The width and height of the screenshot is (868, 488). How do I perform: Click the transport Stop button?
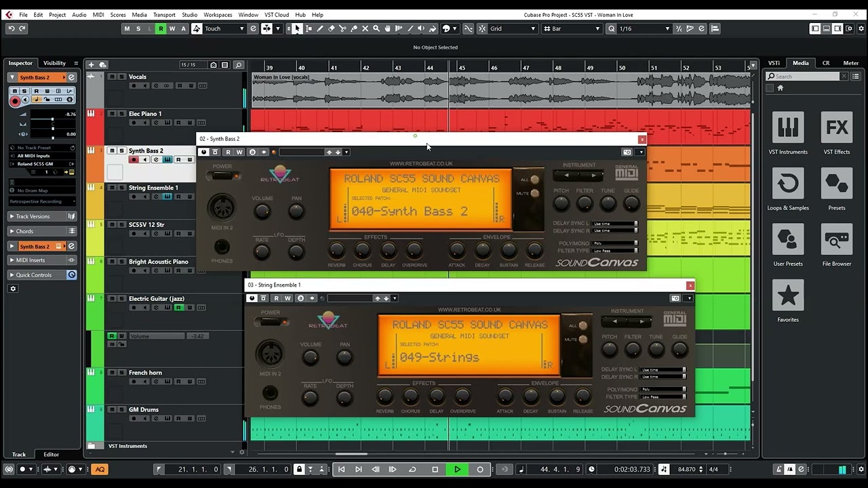click(435, 469)
